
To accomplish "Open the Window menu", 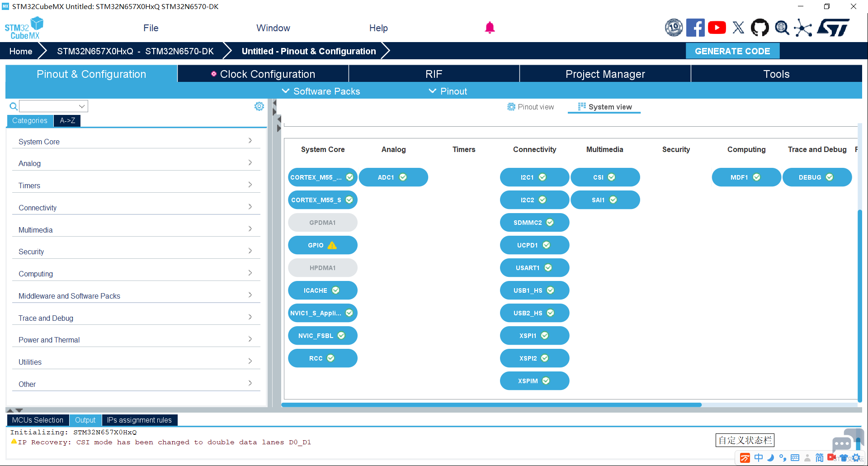I will coord(273,28).
